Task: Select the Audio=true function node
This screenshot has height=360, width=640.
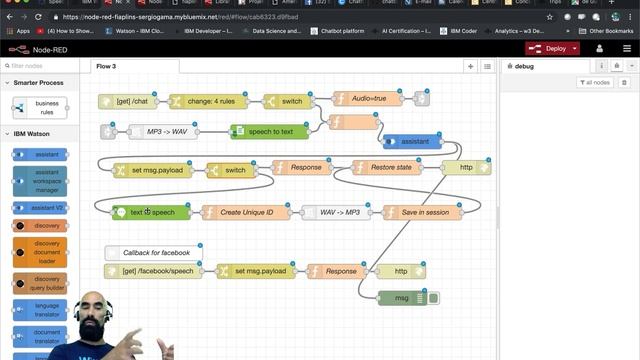Action: [x=368, y=98]
